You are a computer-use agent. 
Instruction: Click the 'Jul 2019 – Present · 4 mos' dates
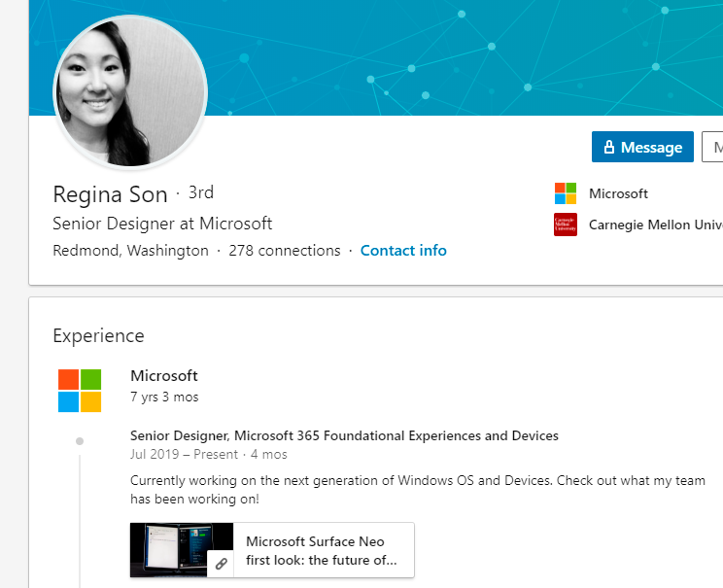click(x=208, y=454)
